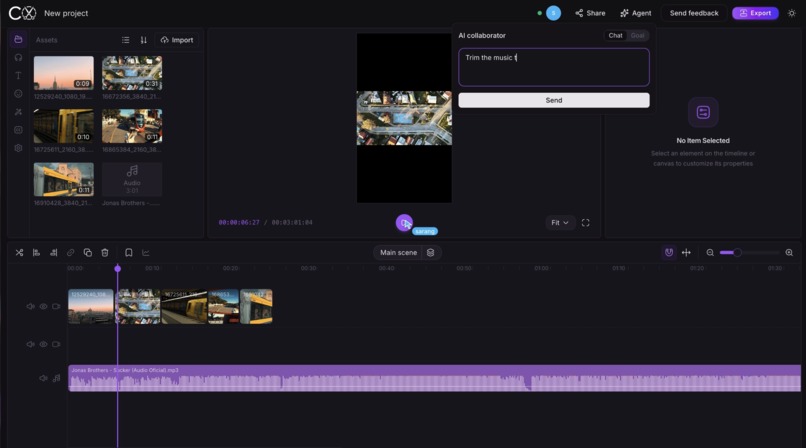
Task: Click the Export button
Action: (755, 13)
